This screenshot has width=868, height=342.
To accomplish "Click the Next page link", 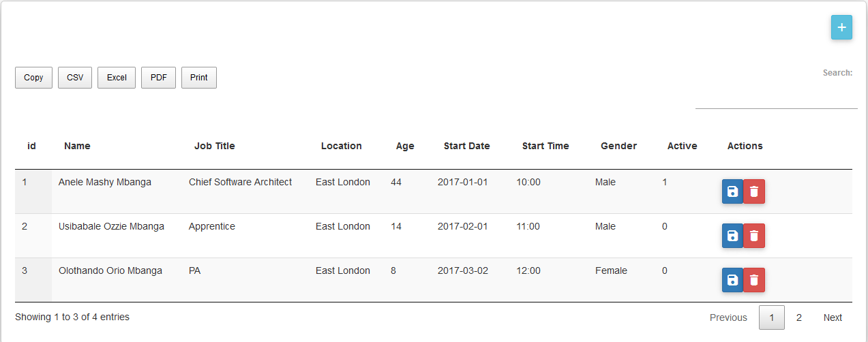I will point(833,317).
